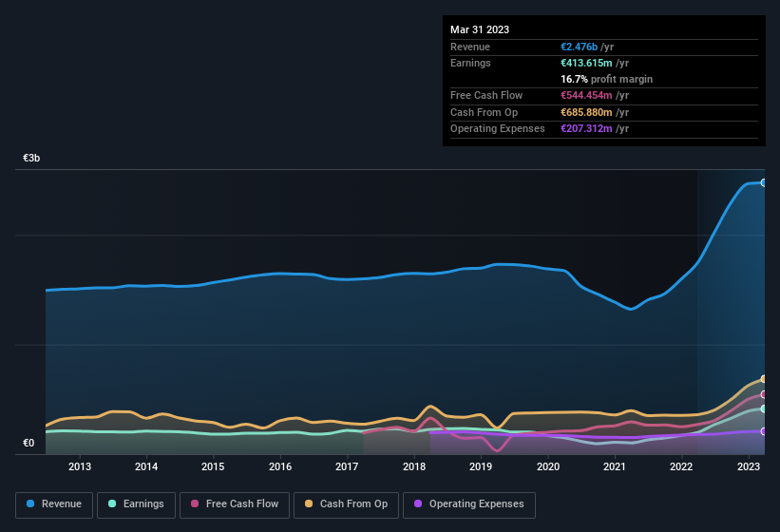Click the 2019 year on the time axis

coord(481,466)
